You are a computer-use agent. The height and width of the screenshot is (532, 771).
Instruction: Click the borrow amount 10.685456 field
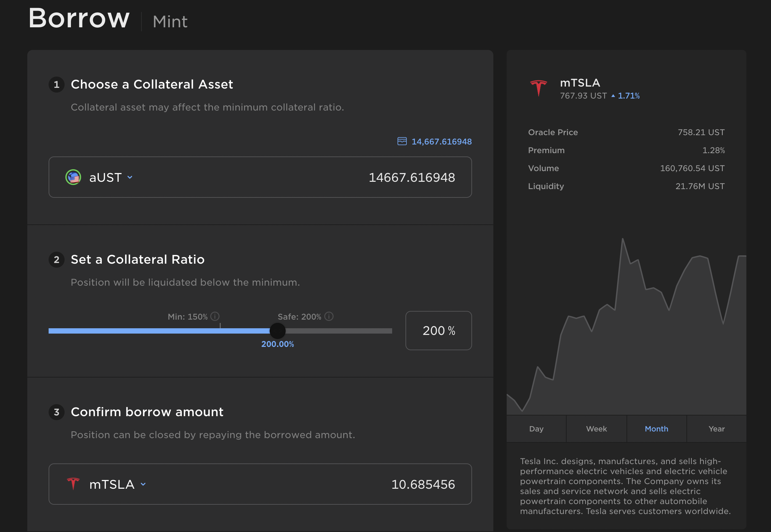point(423,484)
